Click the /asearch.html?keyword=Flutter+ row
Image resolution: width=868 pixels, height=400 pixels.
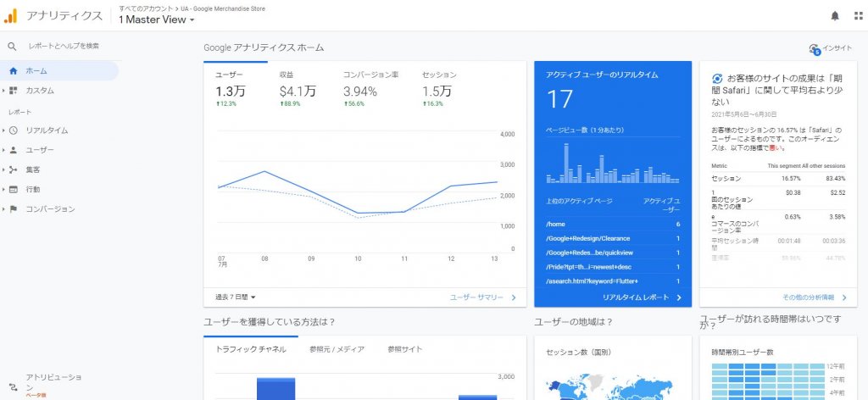click(x=613, y=281)
